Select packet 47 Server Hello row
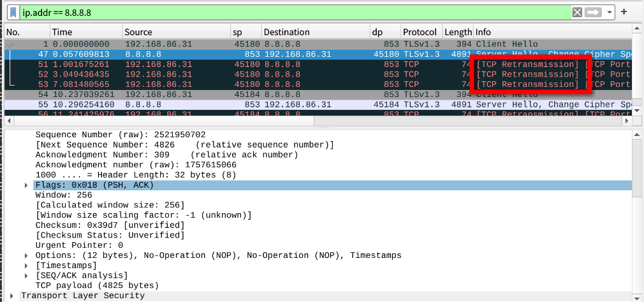The image size is (644, 302). [318, 54]
